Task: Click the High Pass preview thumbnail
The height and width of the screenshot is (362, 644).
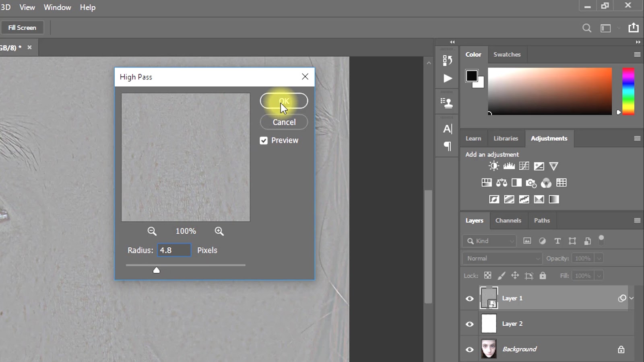Action: coord(186,157)
